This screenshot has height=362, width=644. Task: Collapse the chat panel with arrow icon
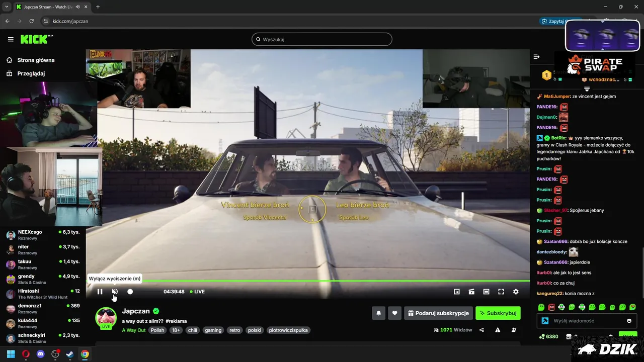point(537,57)
